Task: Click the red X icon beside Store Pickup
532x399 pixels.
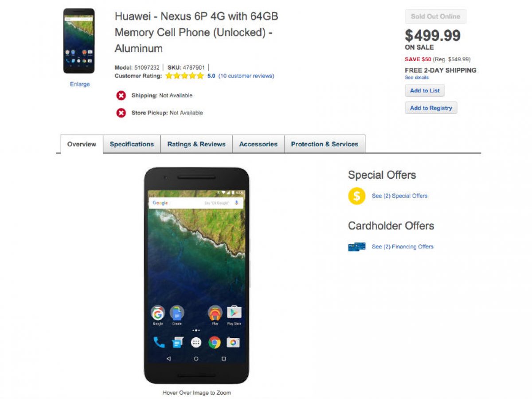Action: (121, 113)
